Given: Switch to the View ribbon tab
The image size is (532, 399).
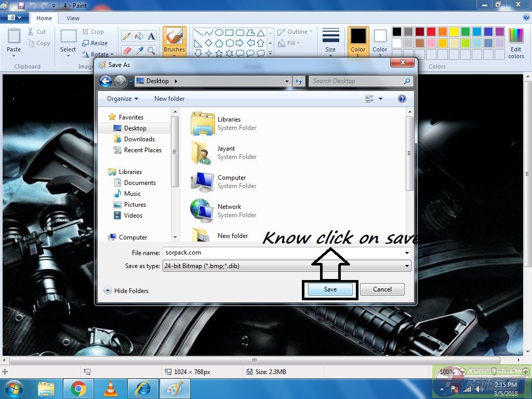Looking at the screenshot, I should coord(73,18).
